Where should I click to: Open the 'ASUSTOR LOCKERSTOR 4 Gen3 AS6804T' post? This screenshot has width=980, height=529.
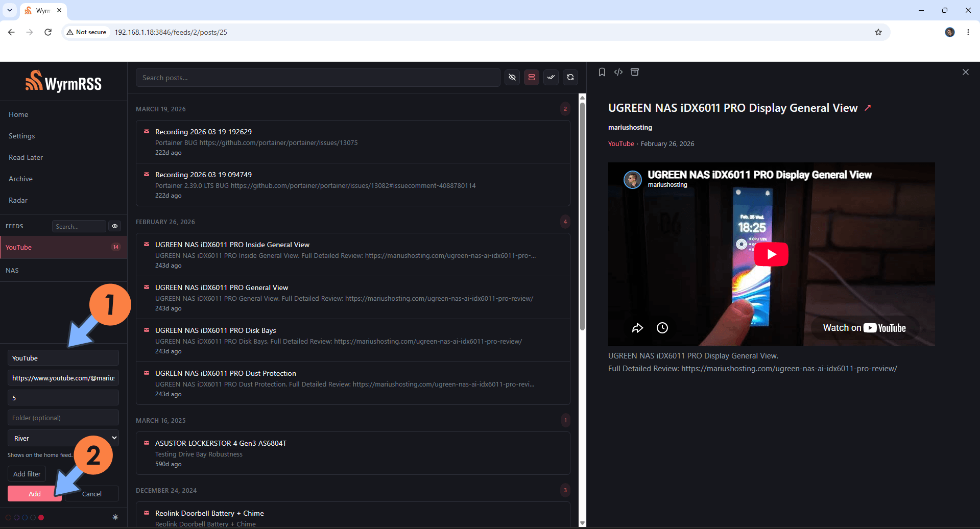pyautogui.click(x=353, y=453)
